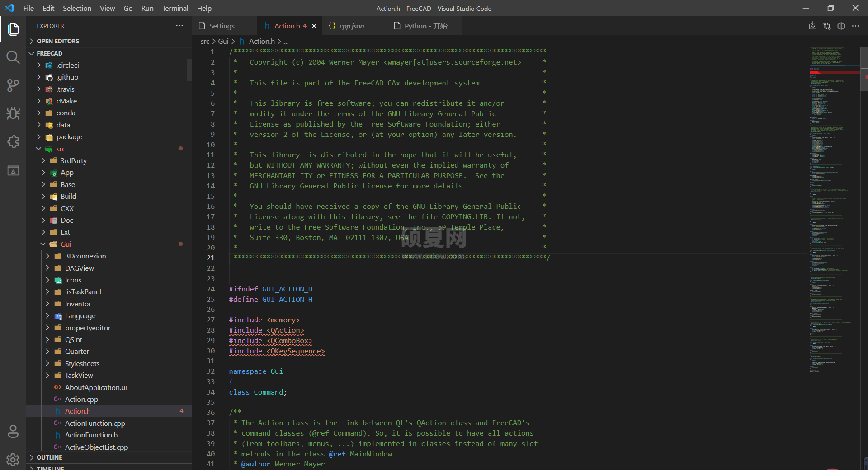Expand the OPEN EDITORS section

(109, 41)
